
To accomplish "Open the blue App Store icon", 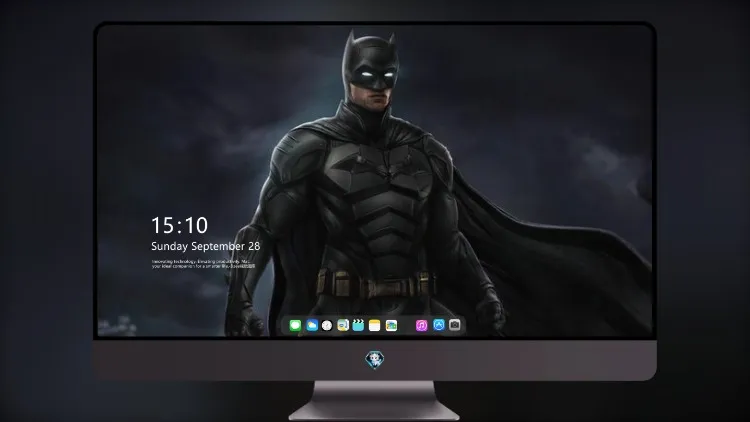I will point(439,325).
